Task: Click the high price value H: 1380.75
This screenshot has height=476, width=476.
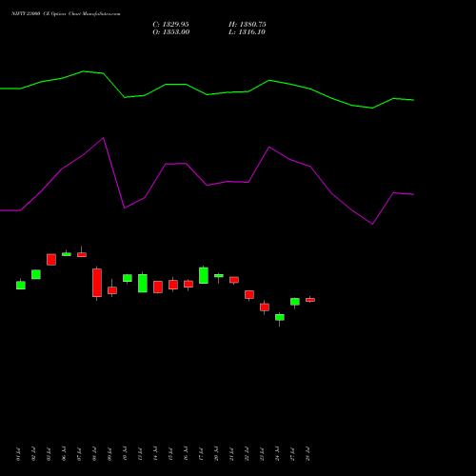Action: (x=248, y=25)
